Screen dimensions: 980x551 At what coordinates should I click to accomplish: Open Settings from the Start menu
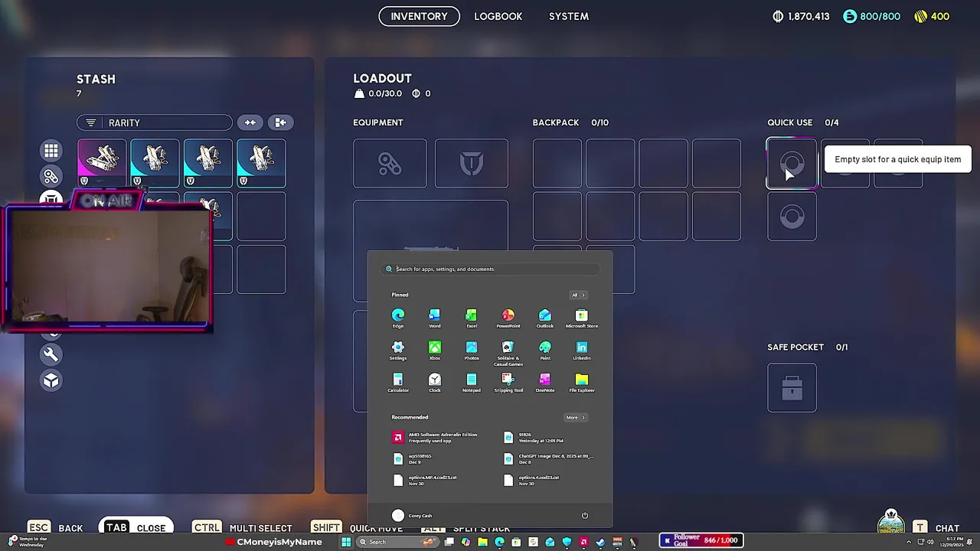(x=398, y=350)
